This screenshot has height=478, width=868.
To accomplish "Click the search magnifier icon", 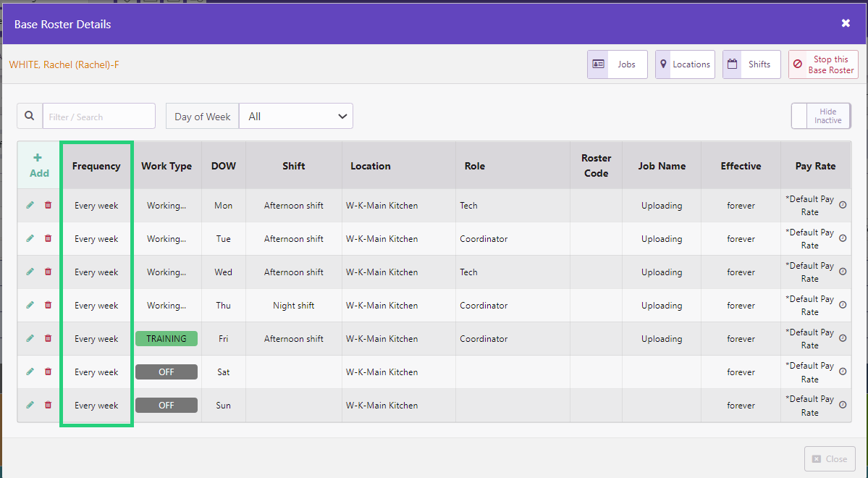I will pyautogui.click(x=30, y=115).
